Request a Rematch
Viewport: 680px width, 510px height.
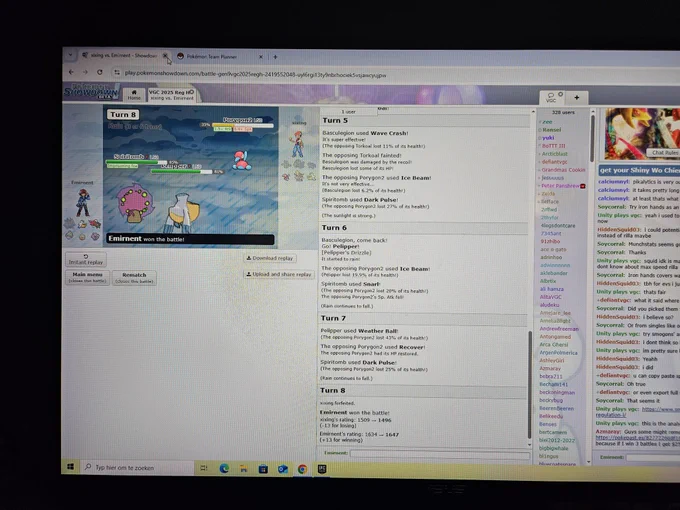[x=134, y=278]
